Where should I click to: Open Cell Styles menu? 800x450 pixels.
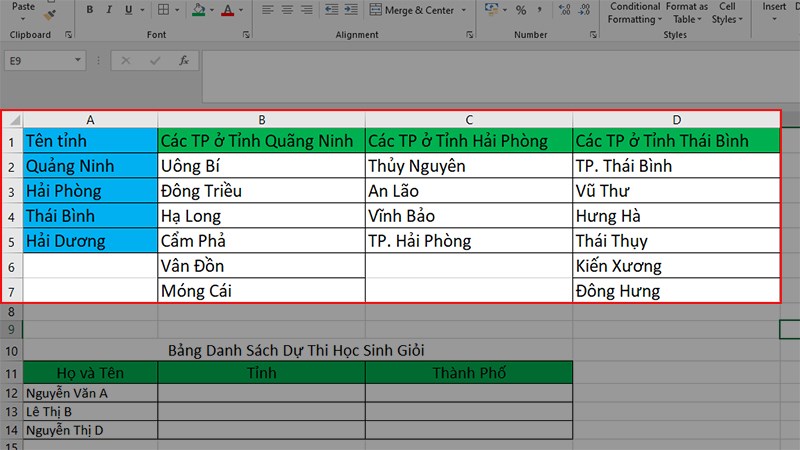[x=727, y=13]
